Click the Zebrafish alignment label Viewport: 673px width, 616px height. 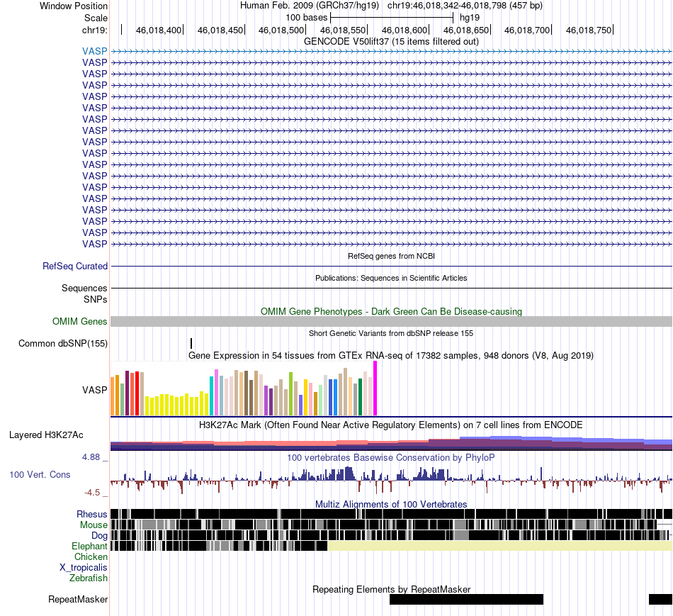(89, 578)
